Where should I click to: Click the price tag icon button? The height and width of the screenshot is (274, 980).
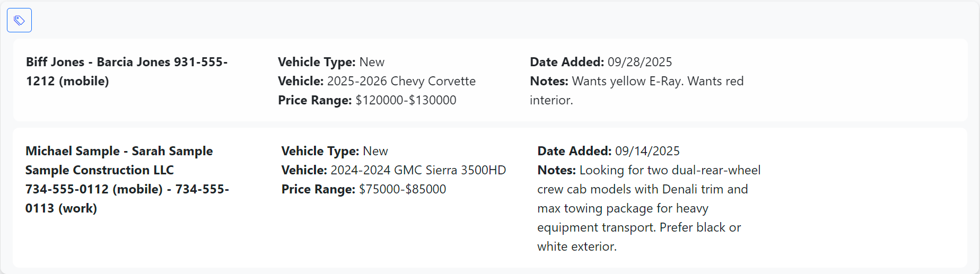pos(19,20)
